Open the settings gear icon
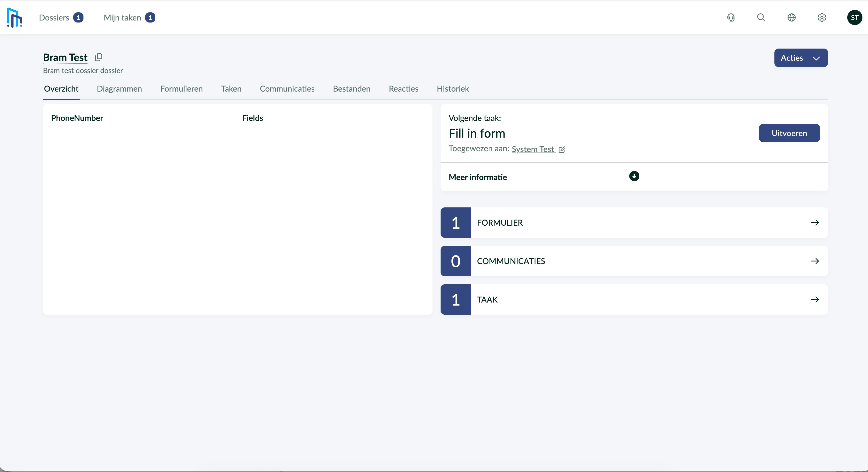This screenshot has width=868, height=472. click(x=822, y=17)
